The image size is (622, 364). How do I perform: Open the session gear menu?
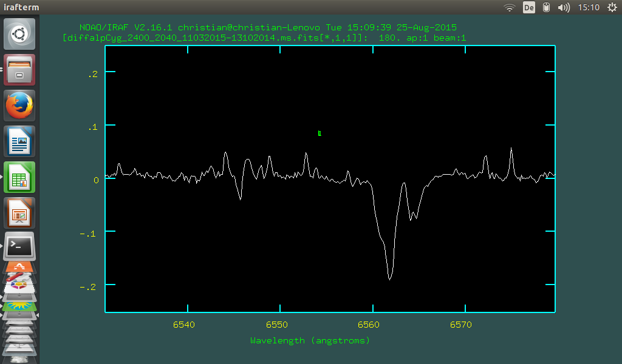point(612,7)
